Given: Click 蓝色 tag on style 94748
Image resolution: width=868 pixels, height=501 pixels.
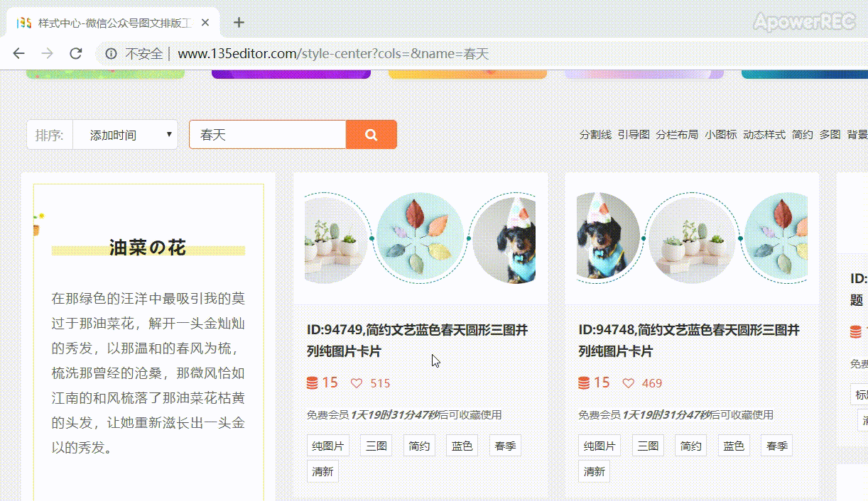Looking at the screenshot, I should click(734, 446).
